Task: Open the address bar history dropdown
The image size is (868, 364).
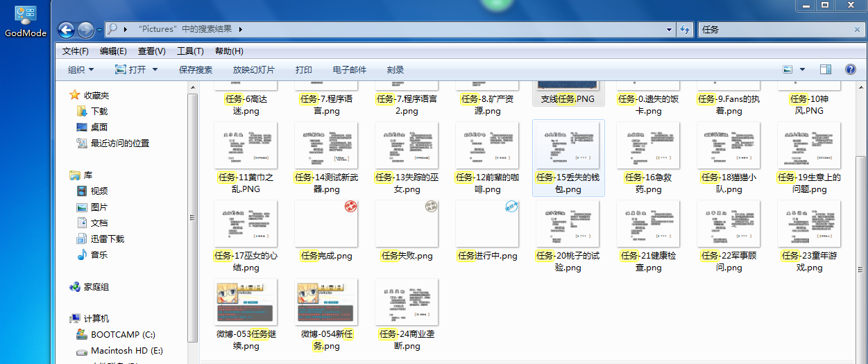Action: 669,30
